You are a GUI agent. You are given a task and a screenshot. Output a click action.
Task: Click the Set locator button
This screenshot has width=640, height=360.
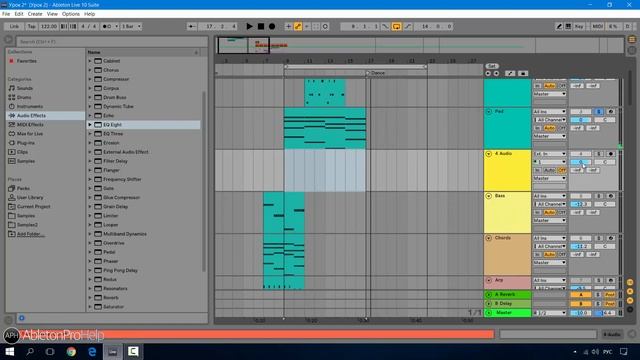click(x=492, y=66)
